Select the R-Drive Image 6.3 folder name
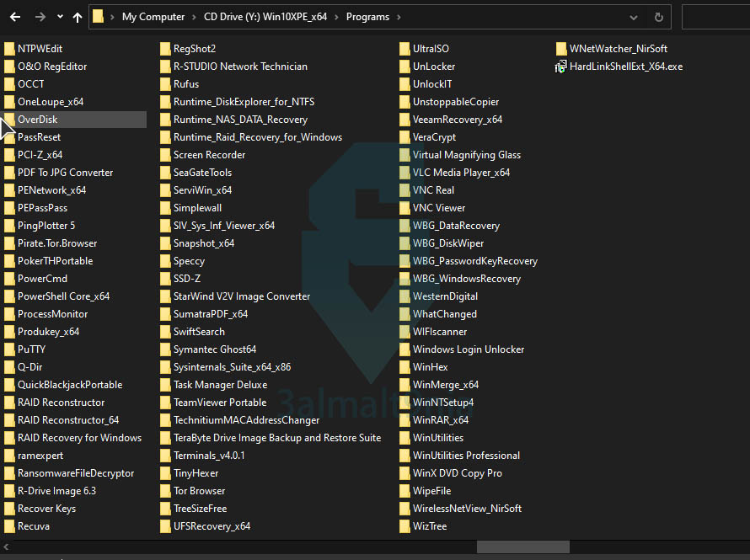Viewport: 750px width, 560px height. tap(57, 491)
